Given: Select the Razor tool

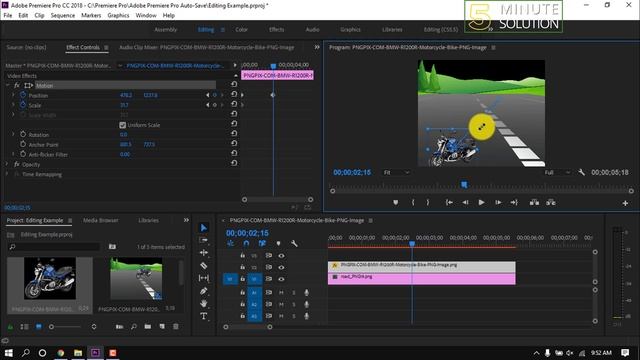Looking at the screenshot, I should pyautogui.click(x=204, y=265).
